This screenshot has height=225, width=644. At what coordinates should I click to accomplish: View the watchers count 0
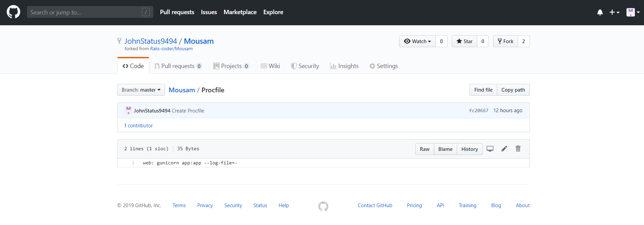point(442,41)
